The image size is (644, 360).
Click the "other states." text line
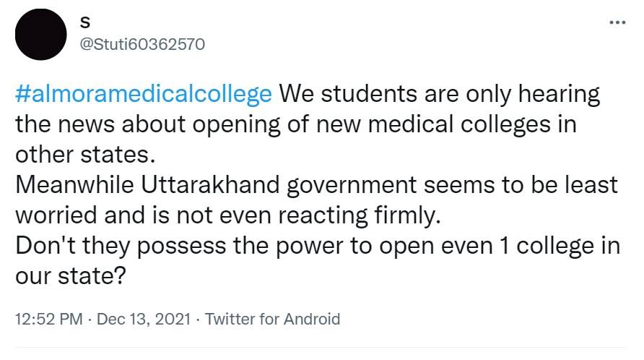coord(83,155)
